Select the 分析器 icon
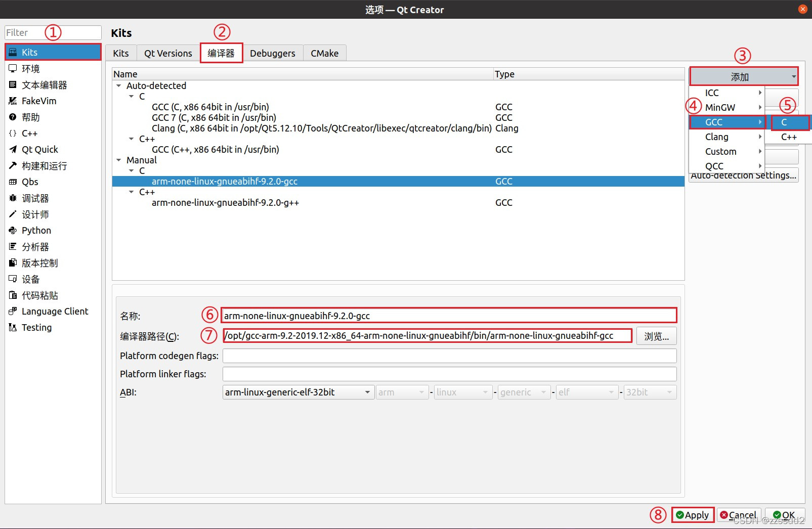The image size is (812, 529). click(x=13, y=246)
